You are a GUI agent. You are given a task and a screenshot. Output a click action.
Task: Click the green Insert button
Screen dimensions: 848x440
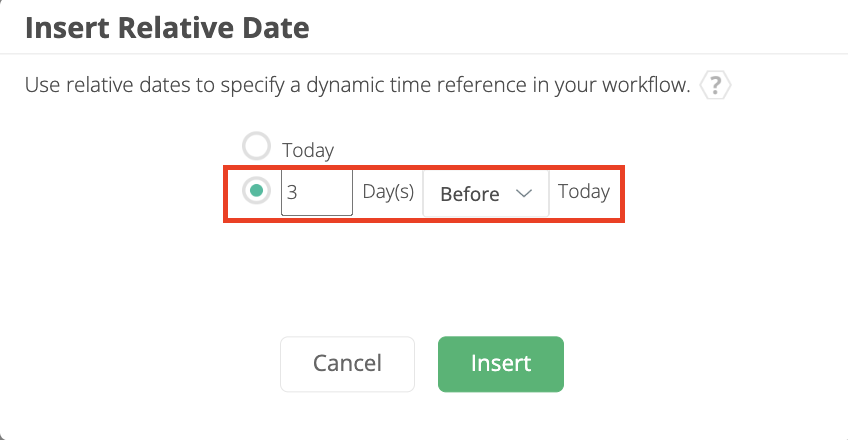(x=501, y=364)
